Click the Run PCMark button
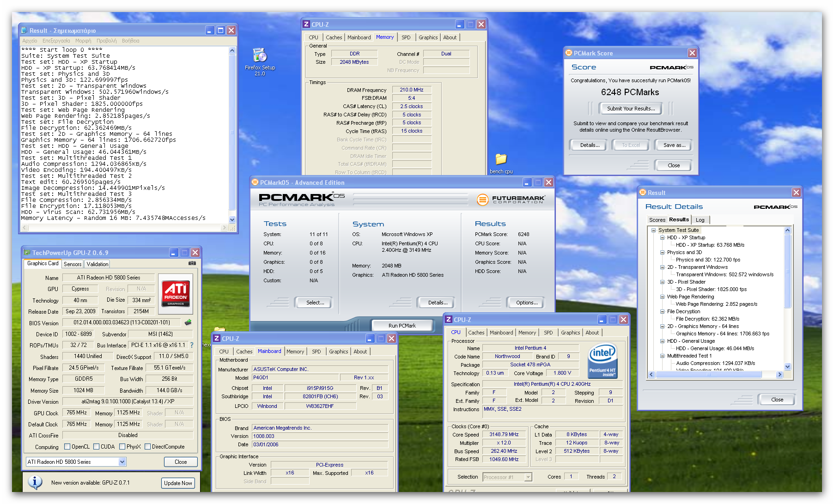834x504 pixels. coord(402,326)
